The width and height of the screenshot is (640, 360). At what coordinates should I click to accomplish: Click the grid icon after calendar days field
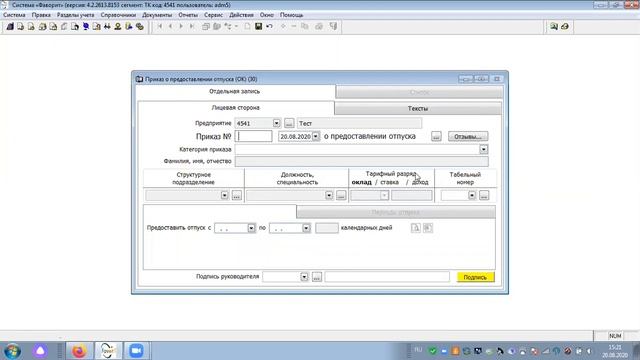[427, 228]
